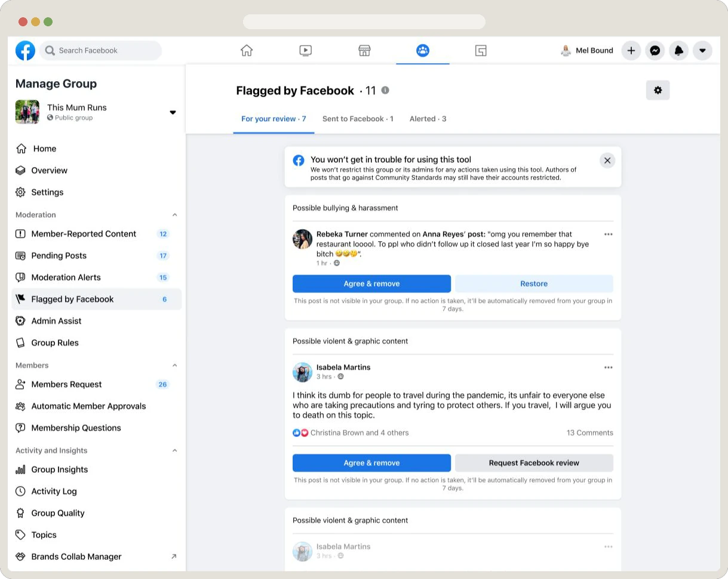Open Automatic Member Approvals

[x=96, y=406]
